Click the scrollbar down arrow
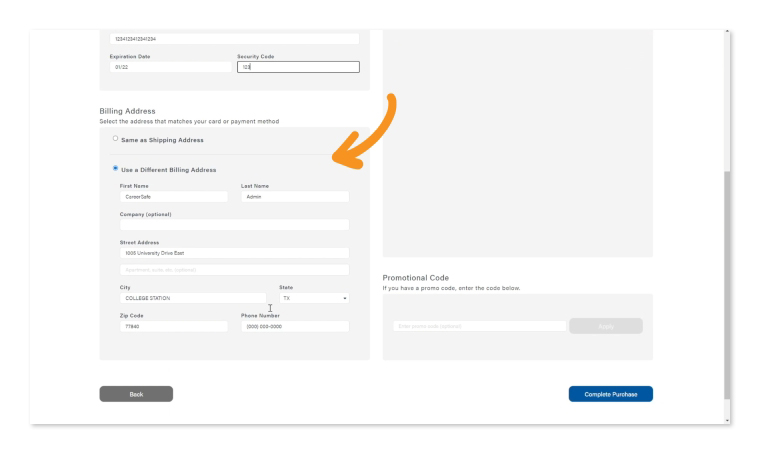Screen dimensions: 760x454 (x=727, y=421)
